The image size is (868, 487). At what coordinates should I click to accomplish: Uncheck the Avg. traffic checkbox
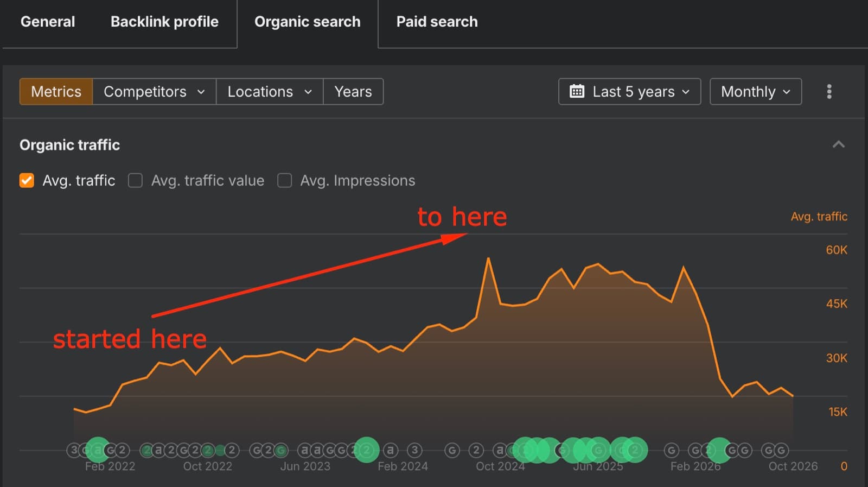[27, 180]
